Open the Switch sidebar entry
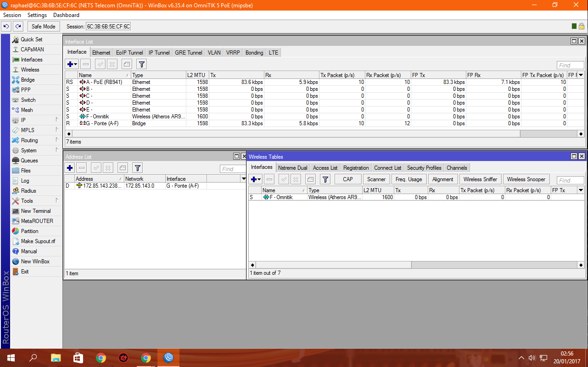The height and width of the screenshot is (367, 588). pyautogui.click(x=28, y=100)
